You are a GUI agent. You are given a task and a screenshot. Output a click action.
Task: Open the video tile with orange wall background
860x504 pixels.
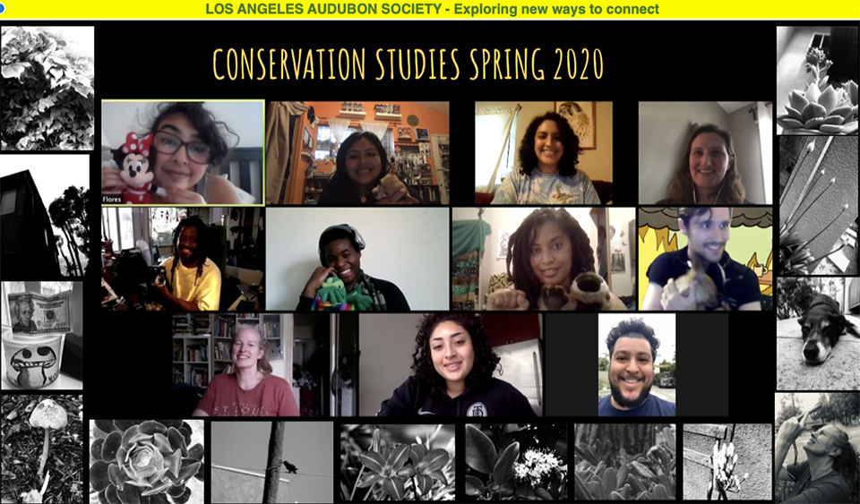pyautogui.click(x=357, y=153)
